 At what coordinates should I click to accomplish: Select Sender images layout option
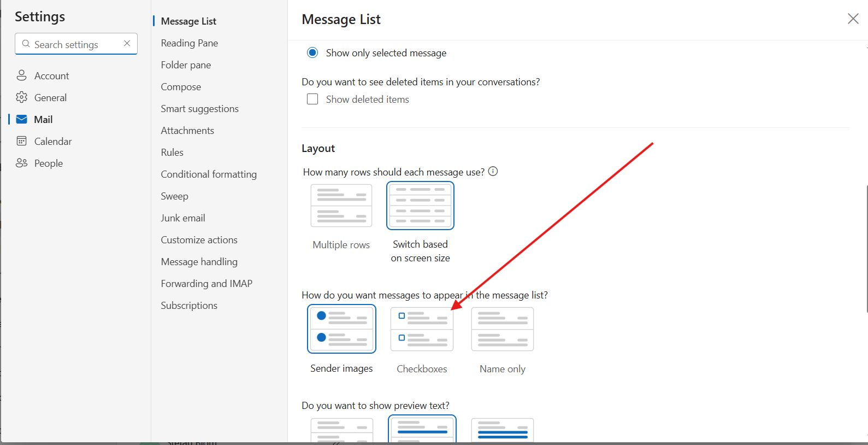coord(341,329)
